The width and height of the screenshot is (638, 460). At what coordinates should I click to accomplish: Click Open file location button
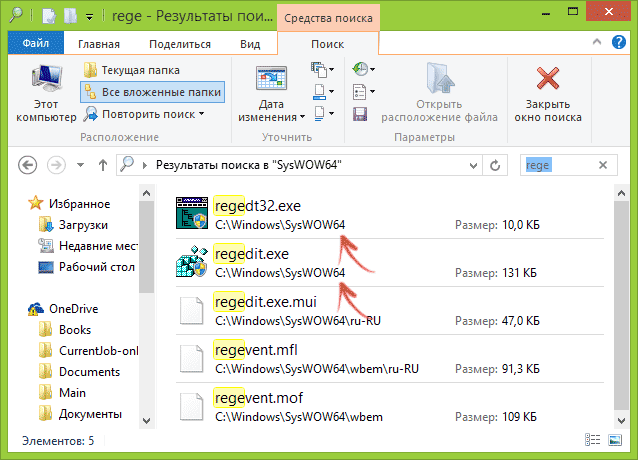(439, 93)
